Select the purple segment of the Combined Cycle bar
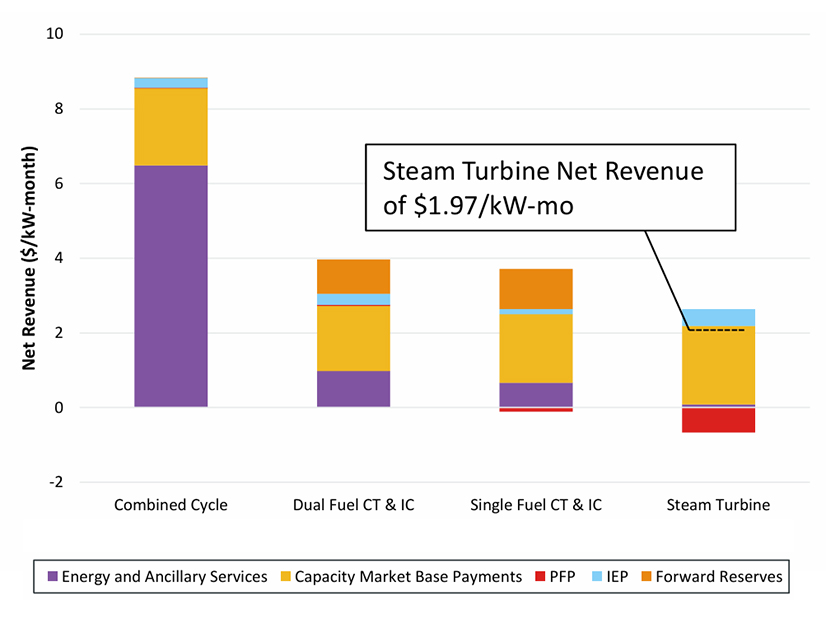826x620 pixels. [x=171, y=286]
